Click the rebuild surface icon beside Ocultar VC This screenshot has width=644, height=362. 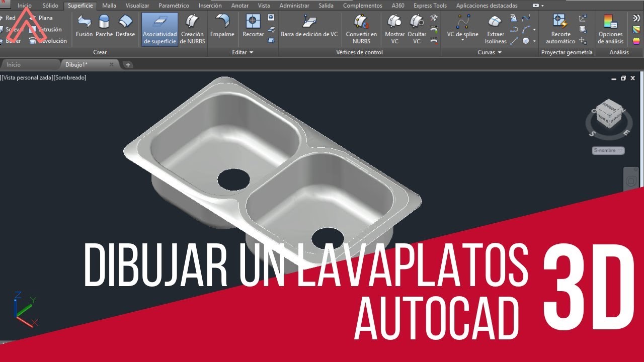click(434, 18)
